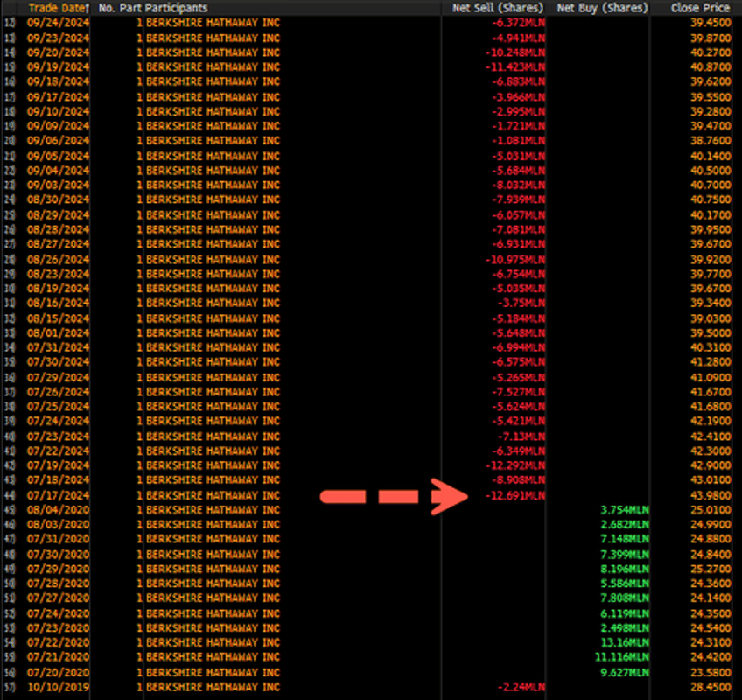Image resolution: width=742 pixels, height=700 pixels.
Task: Click the 7.399MLN net buy value
Action: (625, 555)
